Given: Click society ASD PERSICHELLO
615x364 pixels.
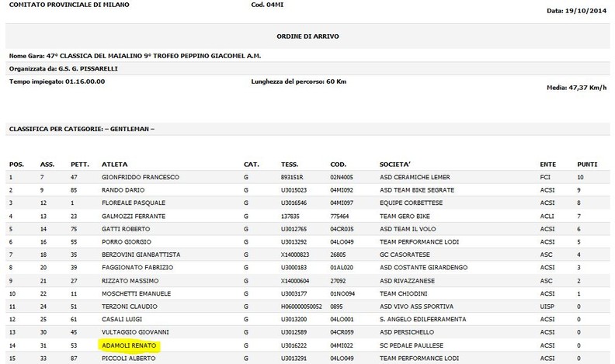Looking at the screenshot, I should point(407,332).
